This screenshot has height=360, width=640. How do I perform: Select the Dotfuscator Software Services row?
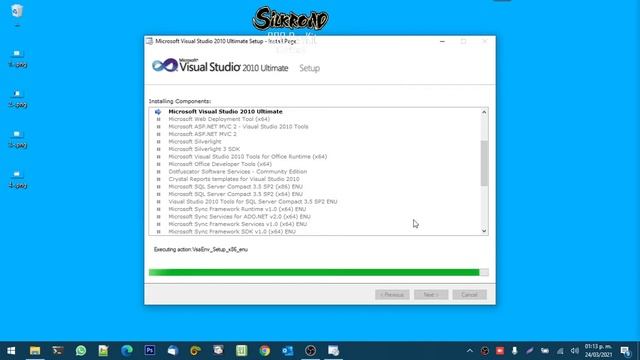coord(315,171)
